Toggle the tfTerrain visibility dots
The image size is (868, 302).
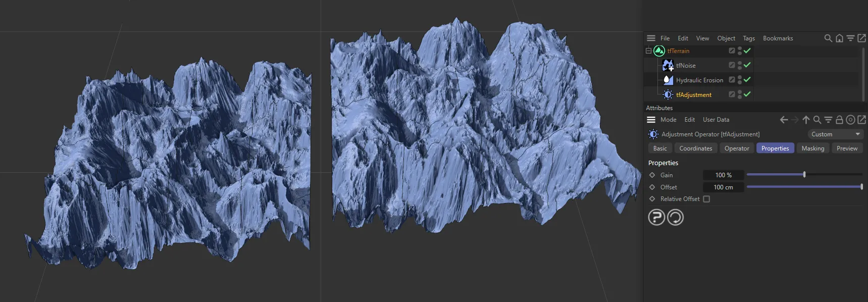pyautogui.click(x=740, y=51)
